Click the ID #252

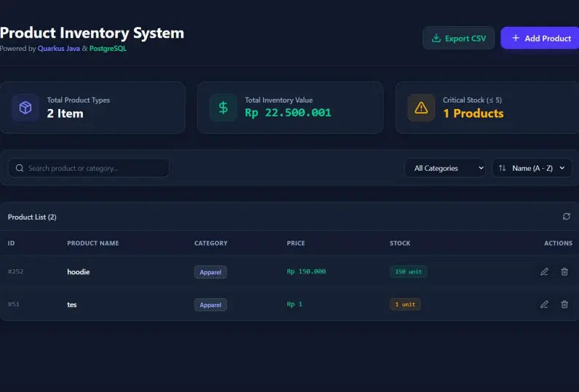tap(15, 271)
